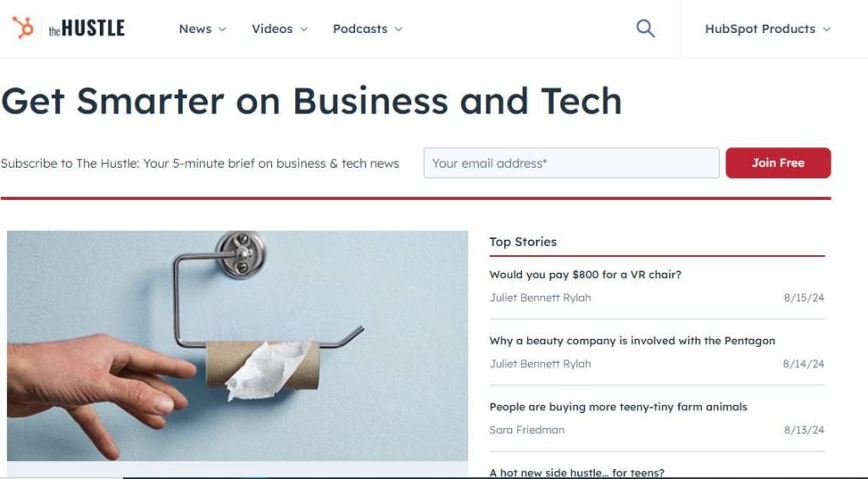Click author Juliet Bennett Rylah under VR chair
Image resolution: width=868 pixels, height=479 pixels.
point(540,298)
